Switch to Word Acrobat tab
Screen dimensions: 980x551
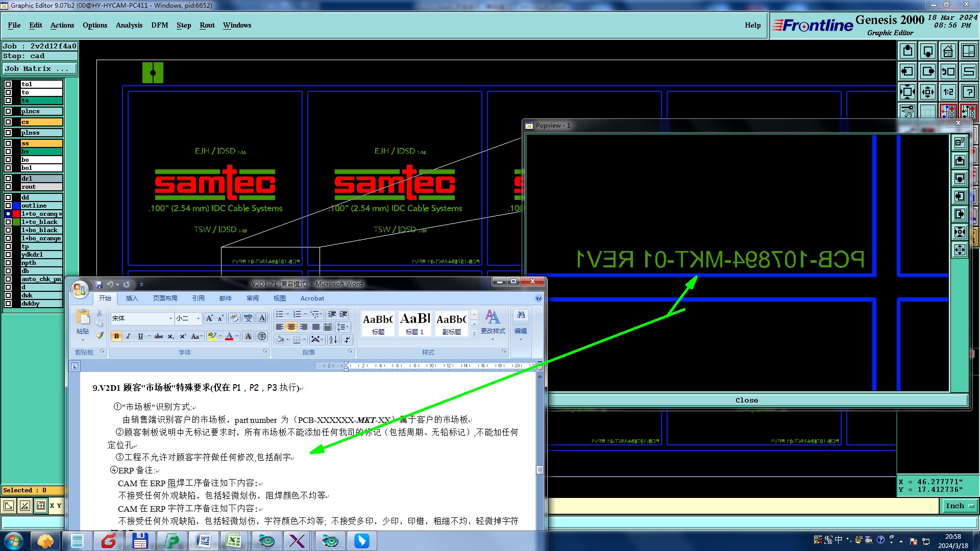(312, 298)
